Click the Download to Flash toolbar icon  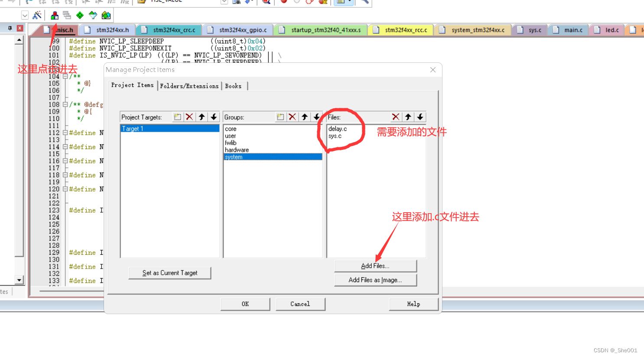(x=247, y=2)
